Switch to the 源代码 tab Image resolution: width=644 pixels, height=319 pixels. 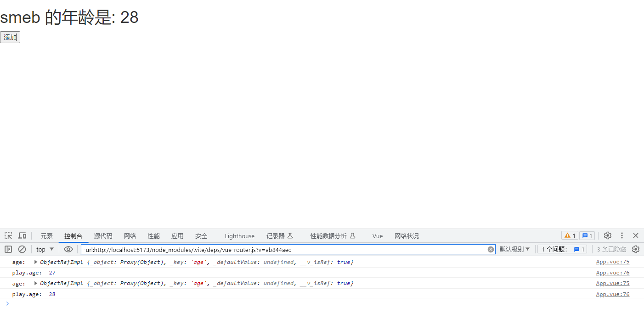[103, 236]
